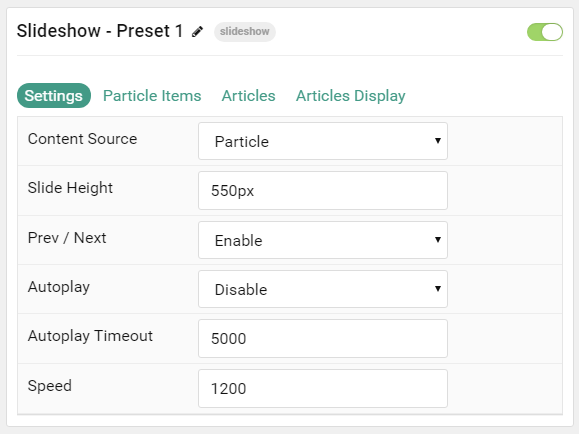Click the pencil icon to edit the title
Image resolution: width=579 pixels, height=434 pixels.
pyautogui.click(x=198, y=31)
